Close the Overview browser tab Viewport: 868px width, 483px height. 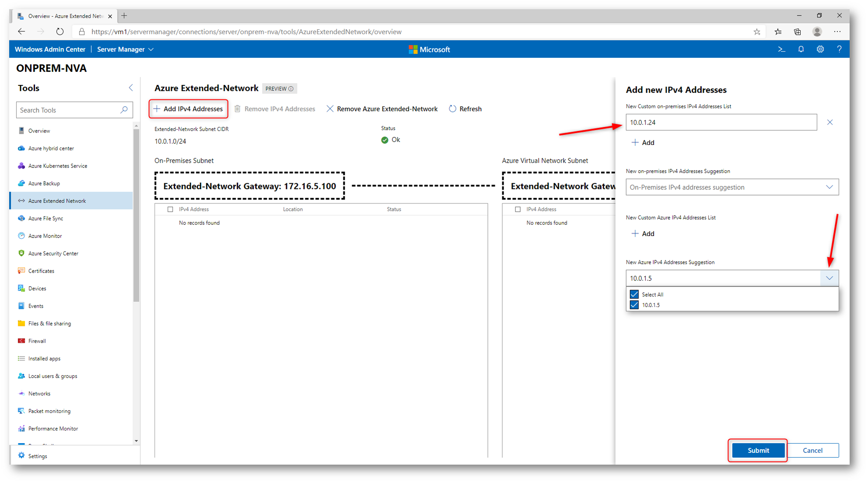(110, 16)
